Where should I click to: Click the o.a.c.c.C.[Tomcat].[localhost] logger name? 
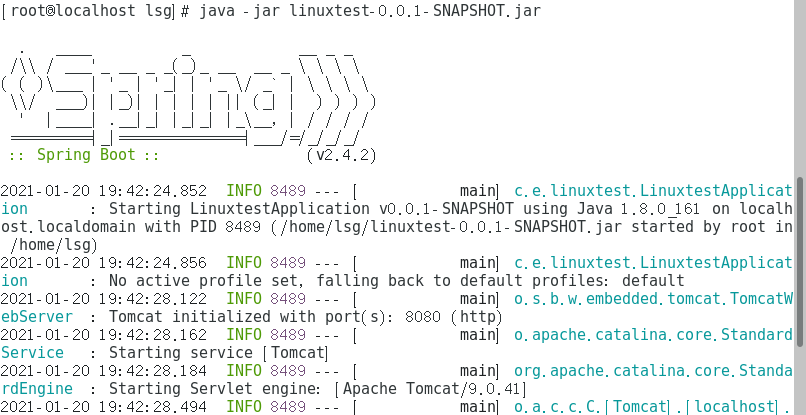pos(653,407)
